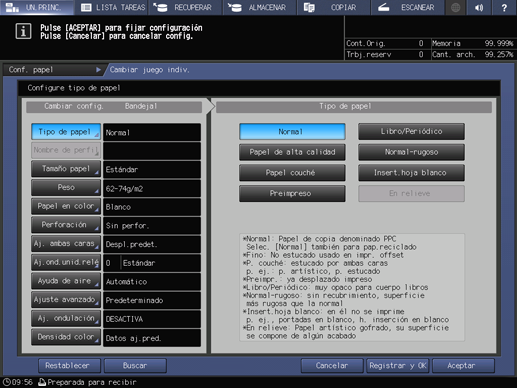Open the help question mark icon
Viewport: 517px width, 388px height.
(504, 7)
